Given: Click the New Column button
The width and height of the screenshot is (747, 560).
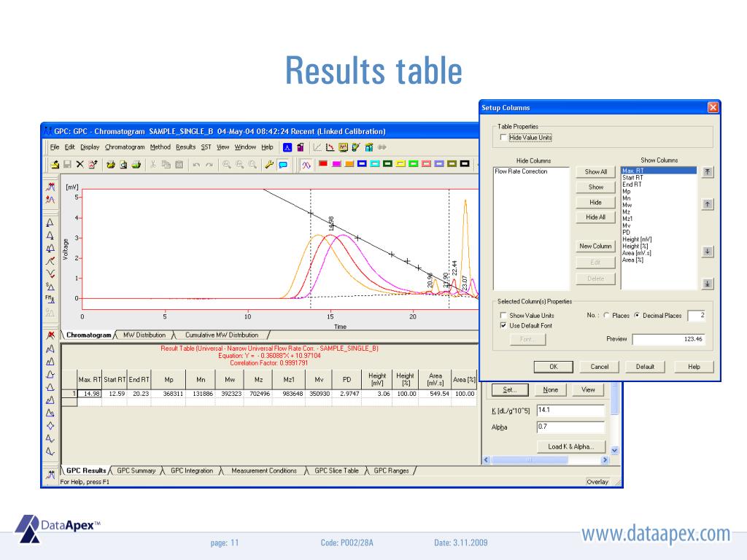Looking at the screenshot, I should pos(595,246).
